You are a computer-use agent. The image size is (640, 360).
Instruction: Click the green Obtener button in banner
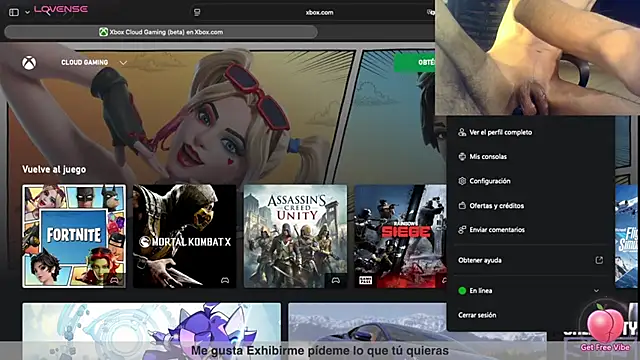414,62
